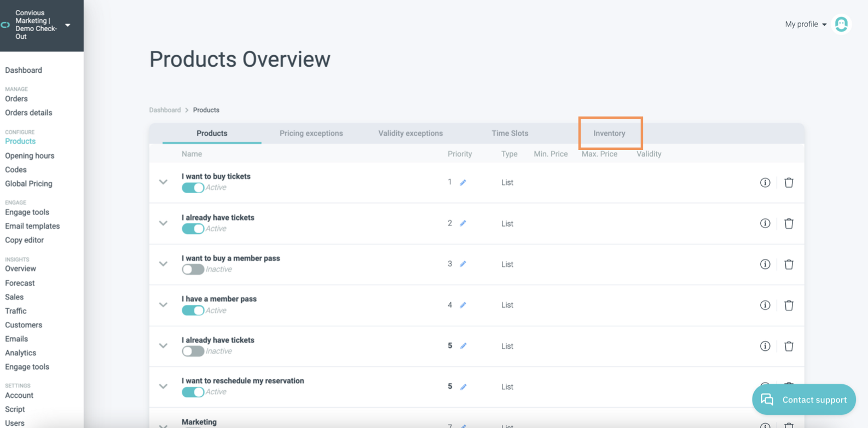Delete the 'I want to buy a member pass' product

pyautogui.click(x=789, y=264)
